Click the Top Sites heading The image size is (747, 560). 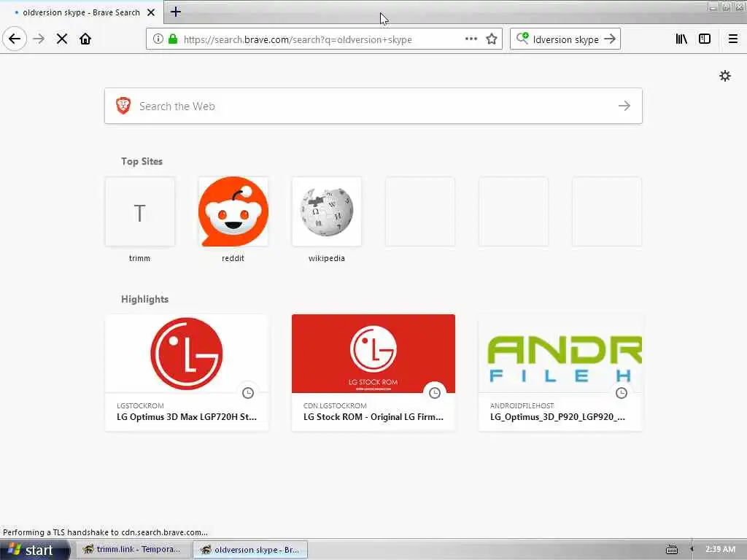click(142, 161)
